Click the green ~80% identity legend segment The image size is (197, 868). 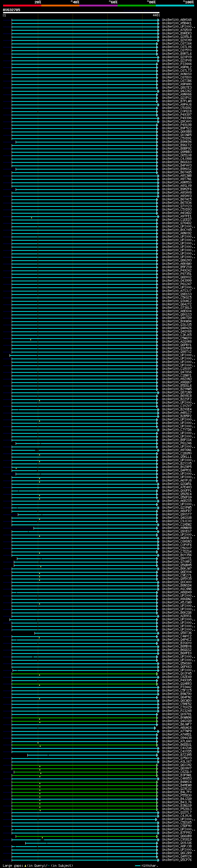tap(136, 6)
